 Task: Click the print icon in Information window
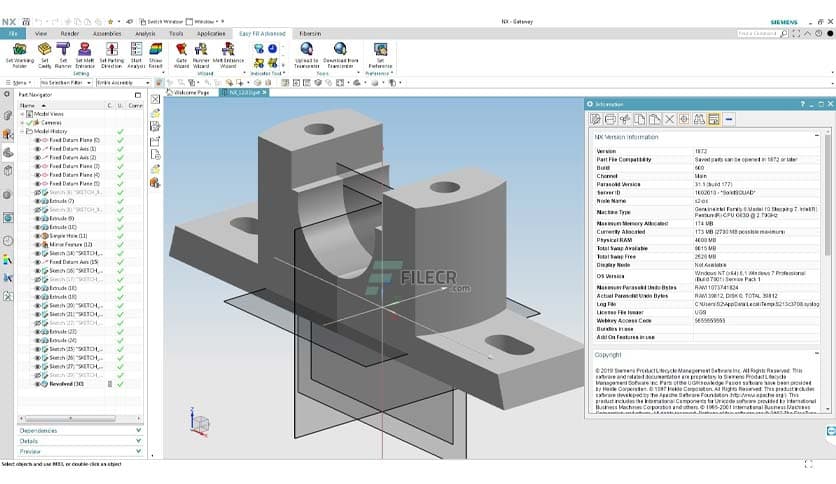pos(610,119)
